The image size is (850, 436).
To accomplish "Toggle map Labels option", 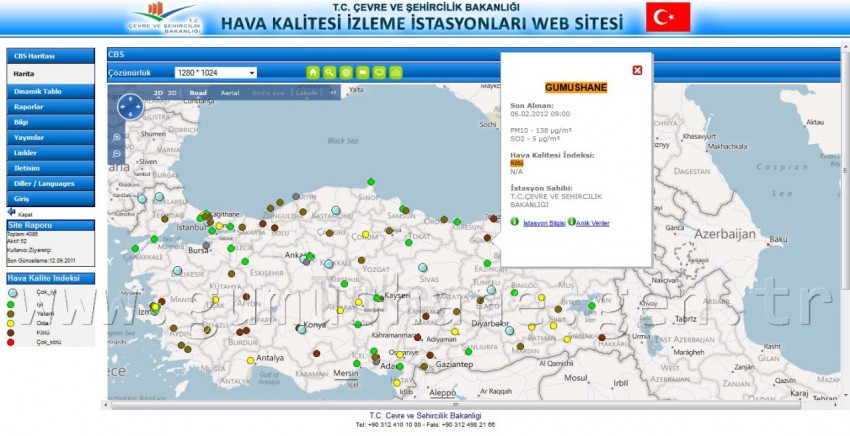I will point(307,93).
